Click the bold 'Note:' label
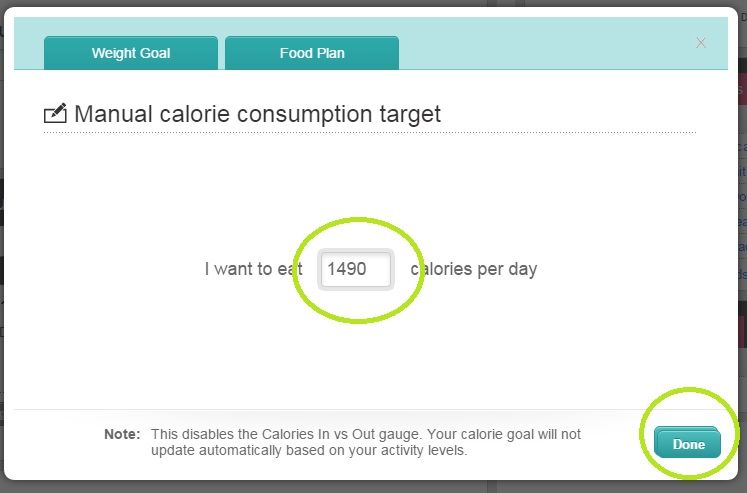Viewport: 747px width, 493px height. (x=124, y=435)
